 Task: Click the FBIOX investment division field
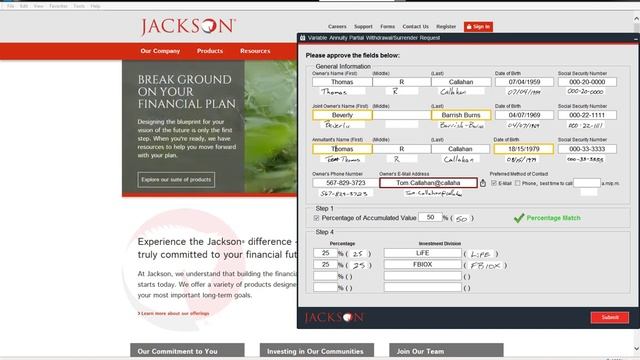422,264
